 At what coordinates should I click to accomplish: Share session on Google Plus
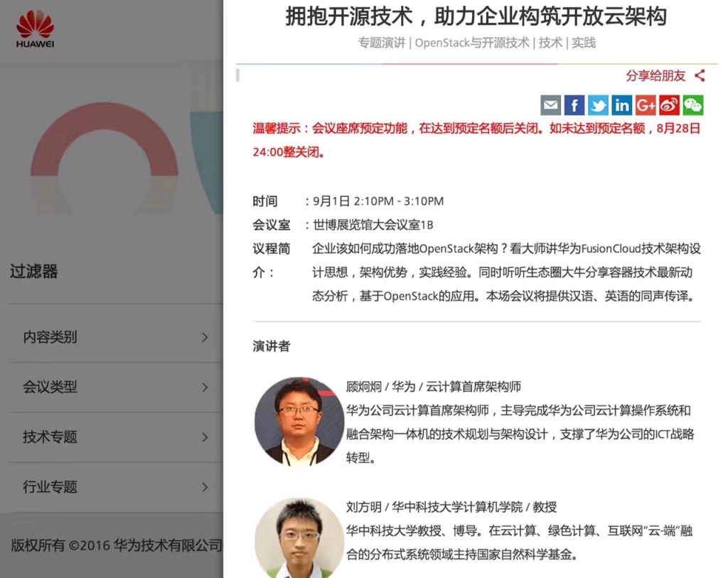point(646,105)
